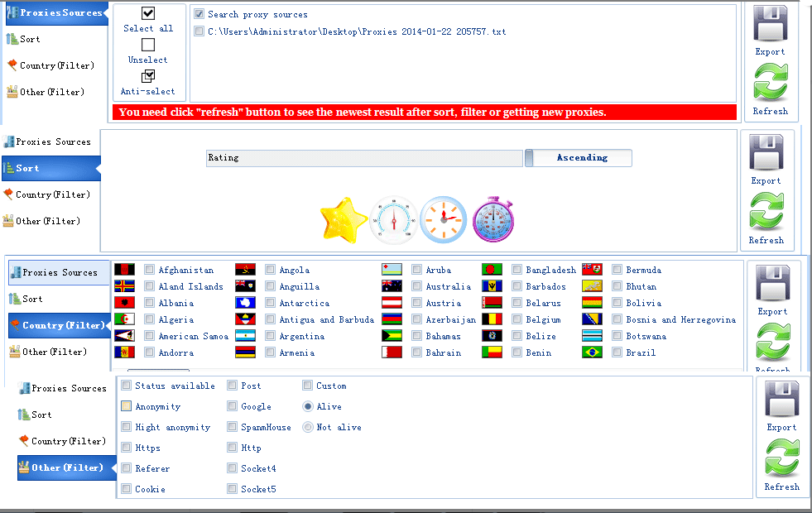Switch to highlighted Other (Filter) tab
This screenshot has width=812, height=513.
click(67, 467)
